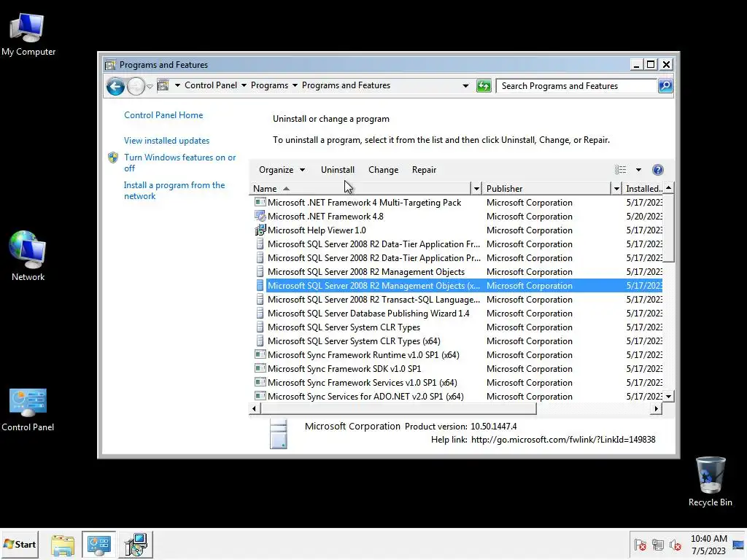This screenshot has height=560, width=747.
Task: Expand the root breadcrumb arrow before Control Panel
Action: [x=177, y=85]
